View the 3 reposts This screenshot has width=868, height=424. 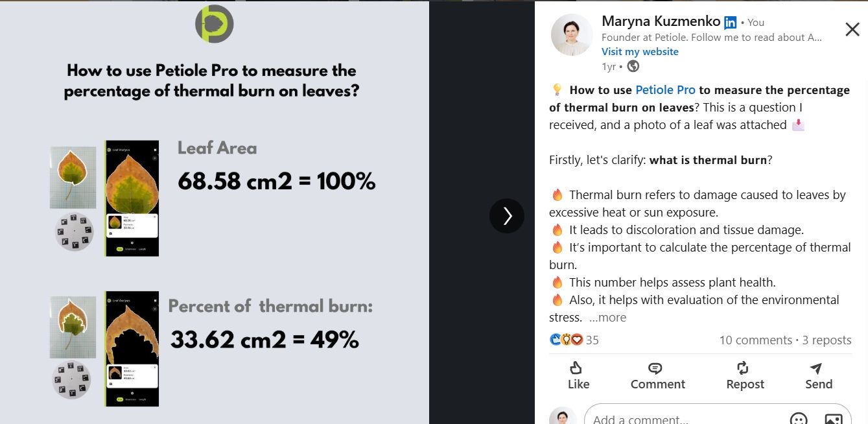(x=827, y=340)
